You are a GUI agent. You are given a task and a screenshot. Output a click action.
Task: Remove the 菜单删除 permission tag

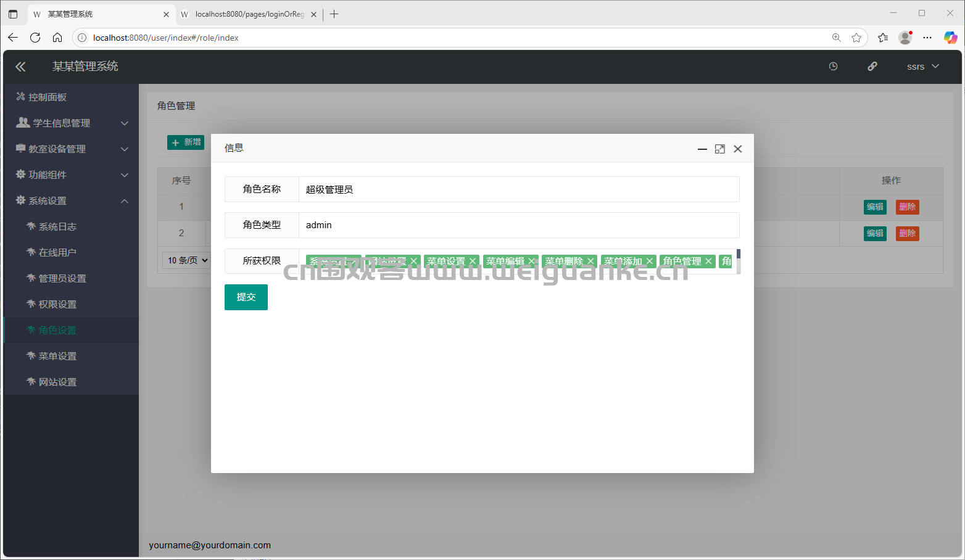pyautogui.click(x=590, y=261)
